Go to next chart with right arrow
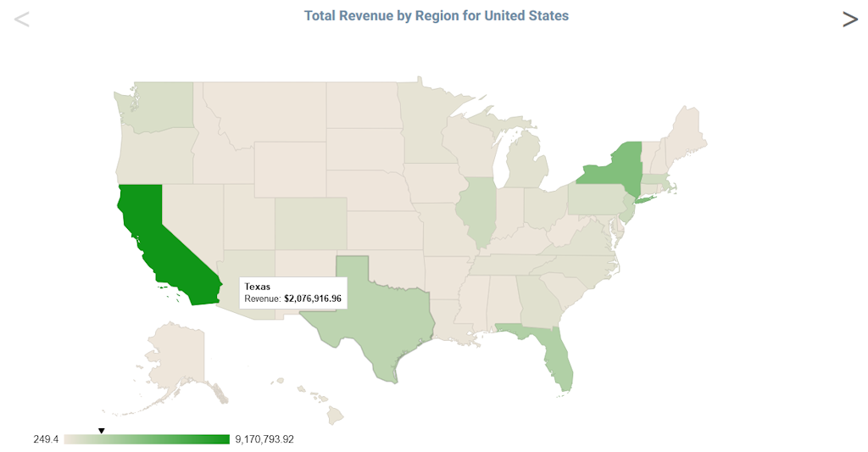 (x=849, y=20)
